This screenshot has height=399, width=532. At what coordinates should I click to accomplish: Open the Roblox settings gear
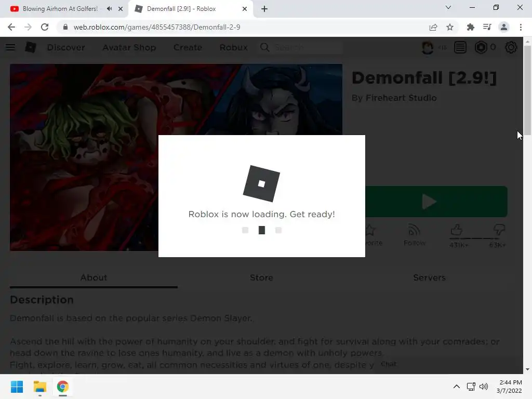pyautogui.click(x=511, y=47)
